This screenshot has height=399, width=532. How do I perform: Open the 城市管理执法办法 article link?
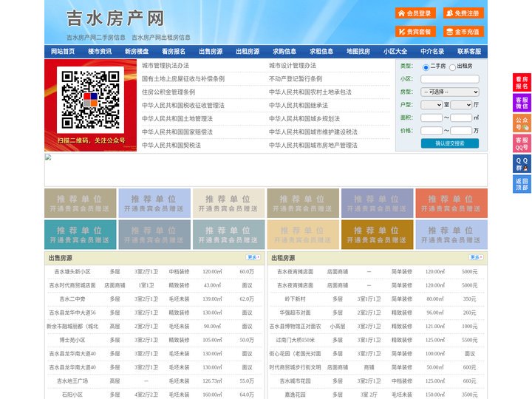[166, 66]
